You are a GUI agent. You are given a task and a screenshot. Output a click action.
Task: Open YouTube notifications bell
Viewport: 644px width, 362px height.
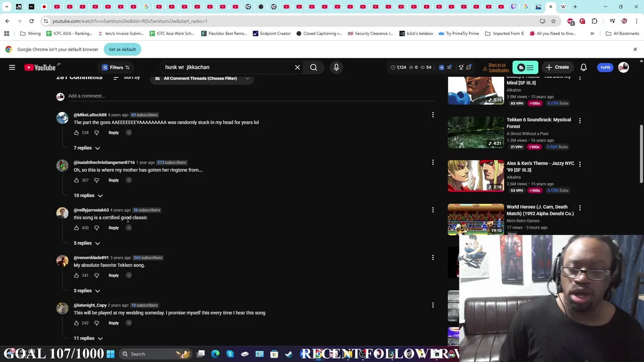pos(584,67)
